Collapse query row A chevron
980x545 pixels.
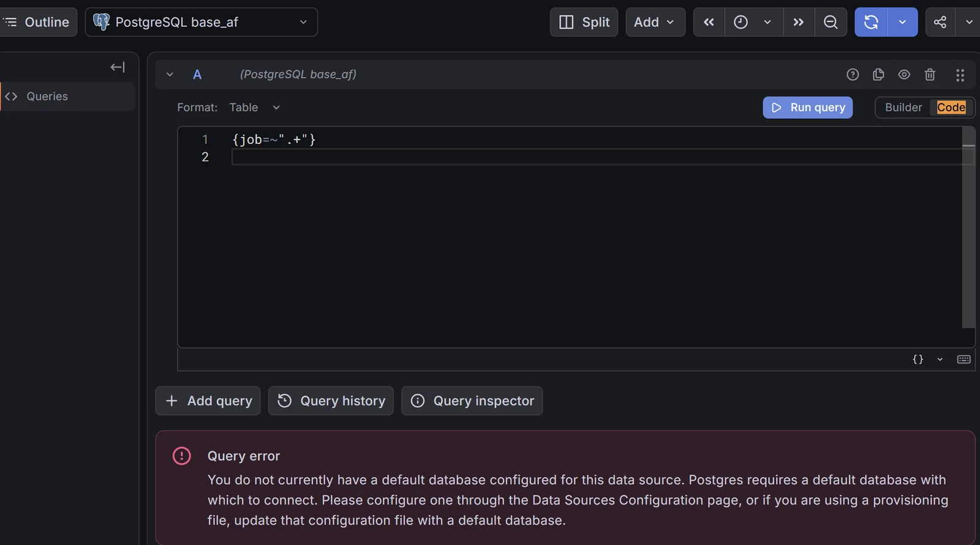tap(170, 75)
